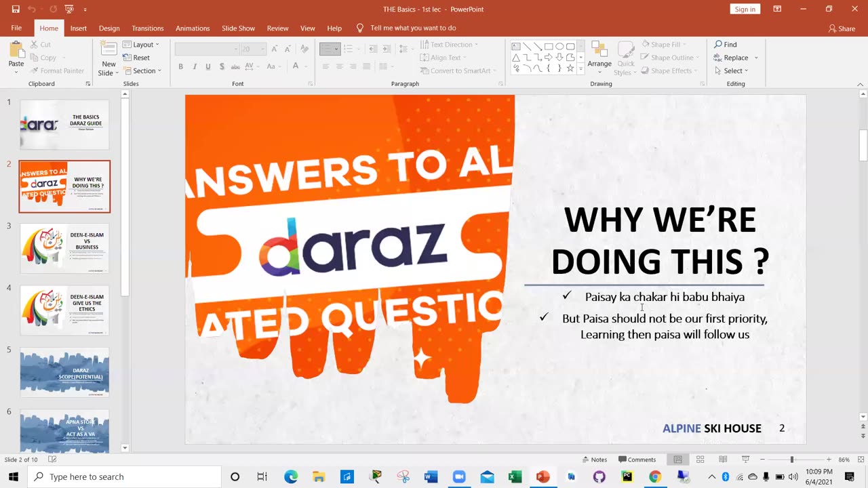Screen dimensions: 868x488
Task: Click the Share button
Action: click(842, 28)
